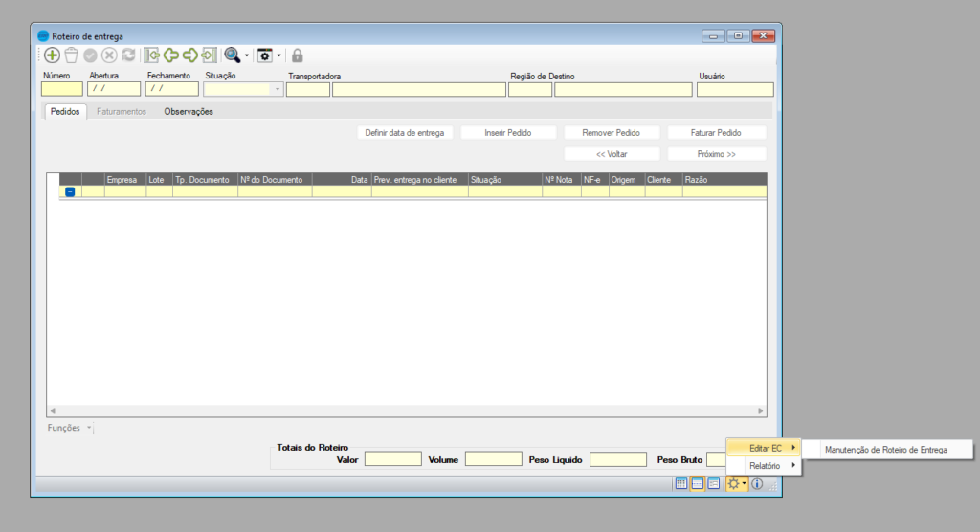This screenshot has height=532, width=980.
Task: Focus the Número input field
Action: [x=62, y=89]
